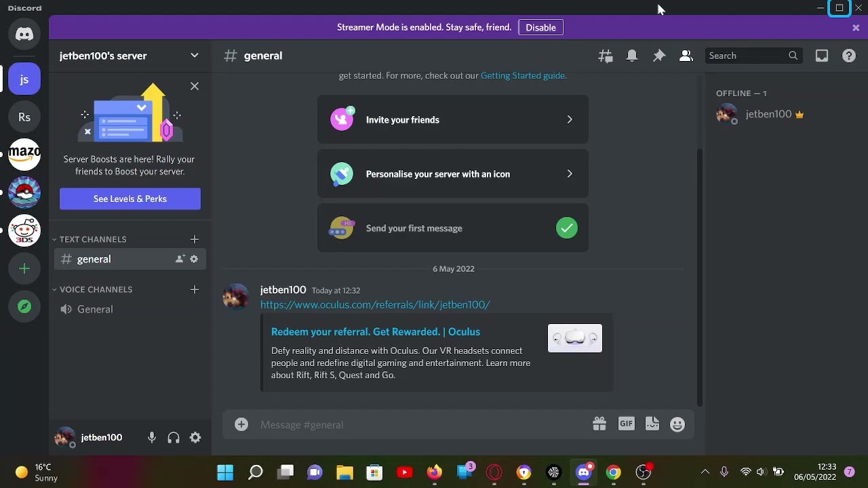
Task: Create a new voice channel
Action: pyautogui.click(x=195, y=289)
